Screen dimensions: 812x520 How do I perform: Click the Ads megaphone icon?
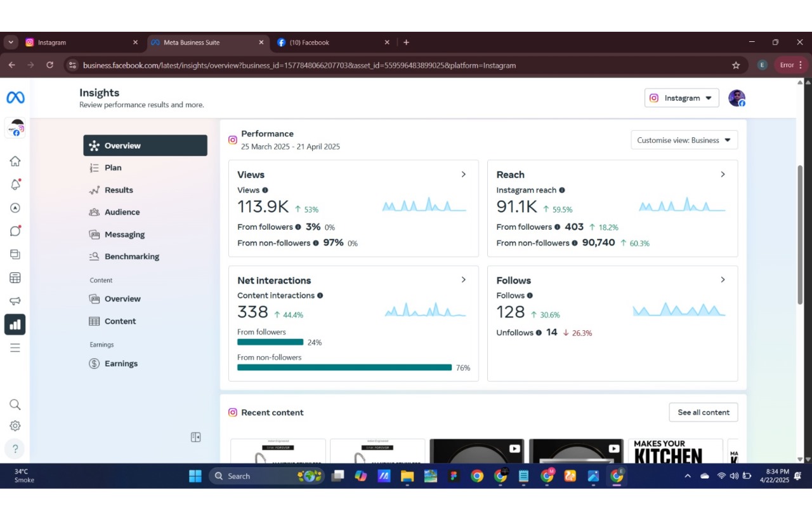point(15,301)
